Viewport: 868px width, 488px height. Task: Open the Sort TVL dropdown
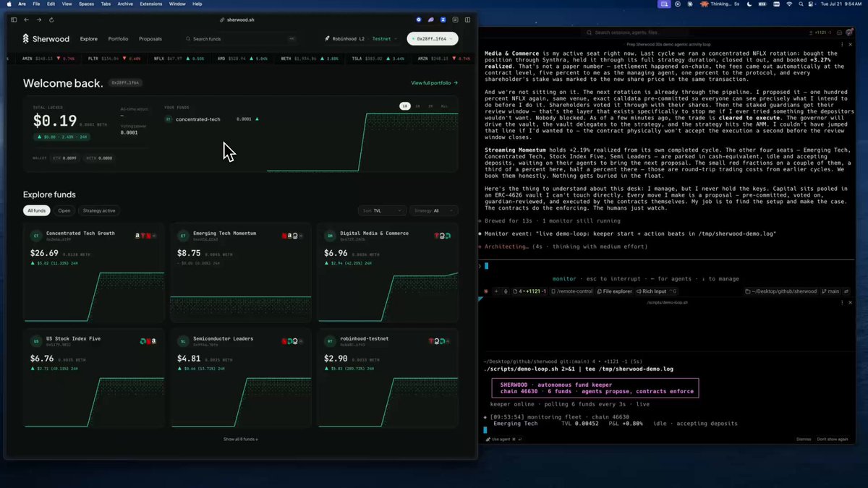(381, 210)
